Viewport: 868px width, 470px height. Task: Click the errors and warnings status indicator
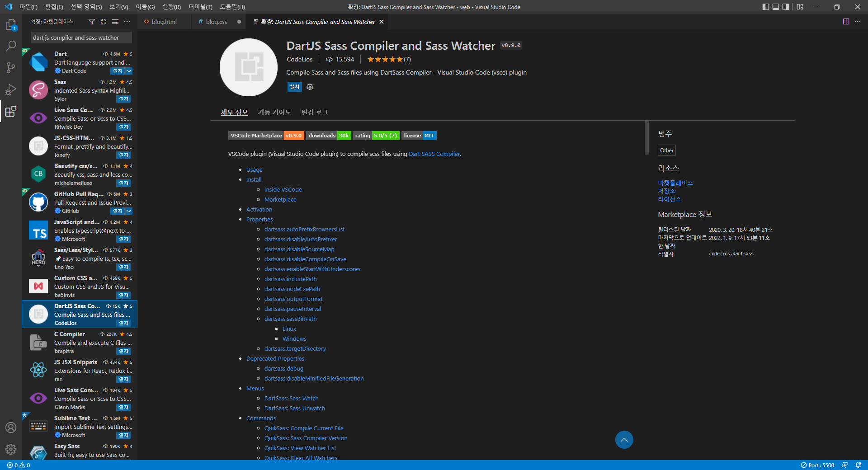(19, 465)
